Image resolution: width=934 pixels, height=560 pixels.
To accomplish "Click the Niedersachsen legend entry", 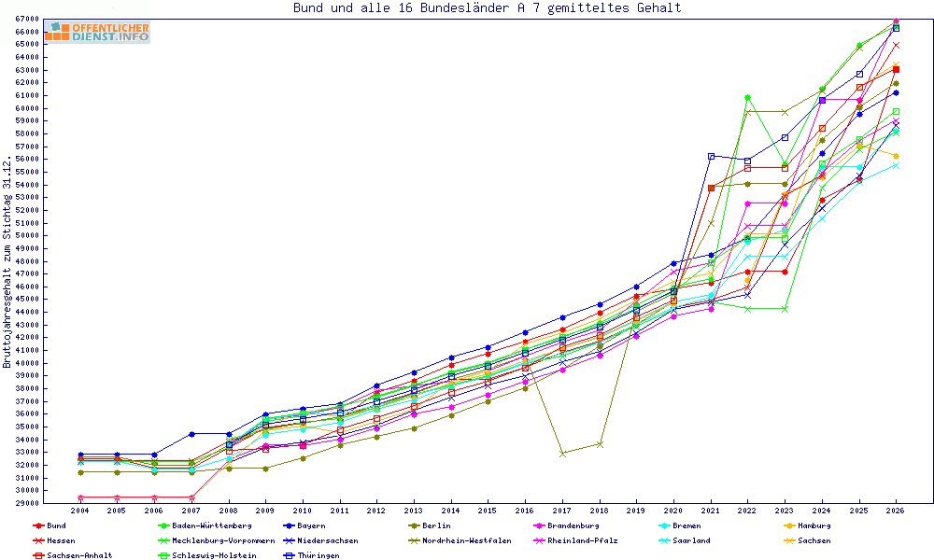I will [320, 541].
